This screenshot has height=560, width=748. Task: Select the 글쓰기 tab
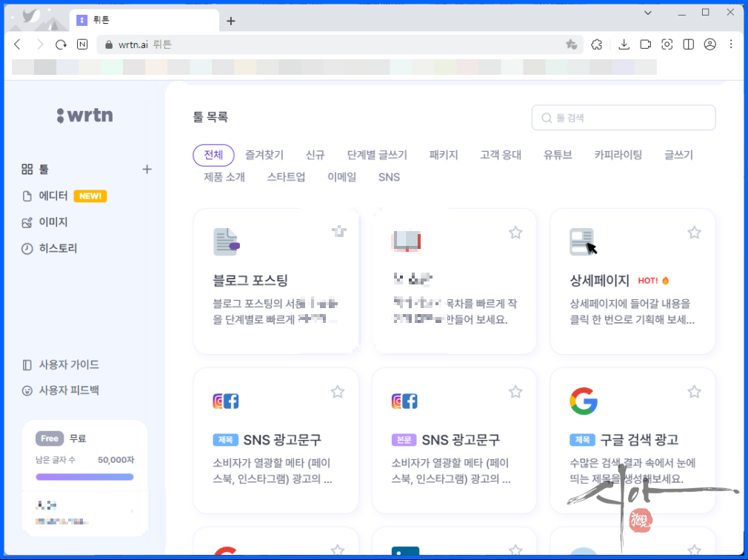click(679, 155)
